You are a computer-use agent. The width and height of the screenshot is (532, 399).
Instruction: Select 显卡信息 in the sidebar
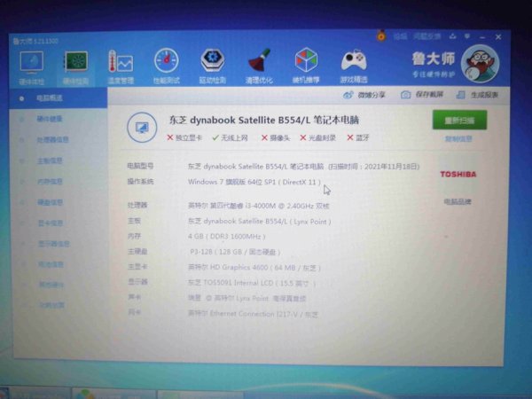(51, 223)
